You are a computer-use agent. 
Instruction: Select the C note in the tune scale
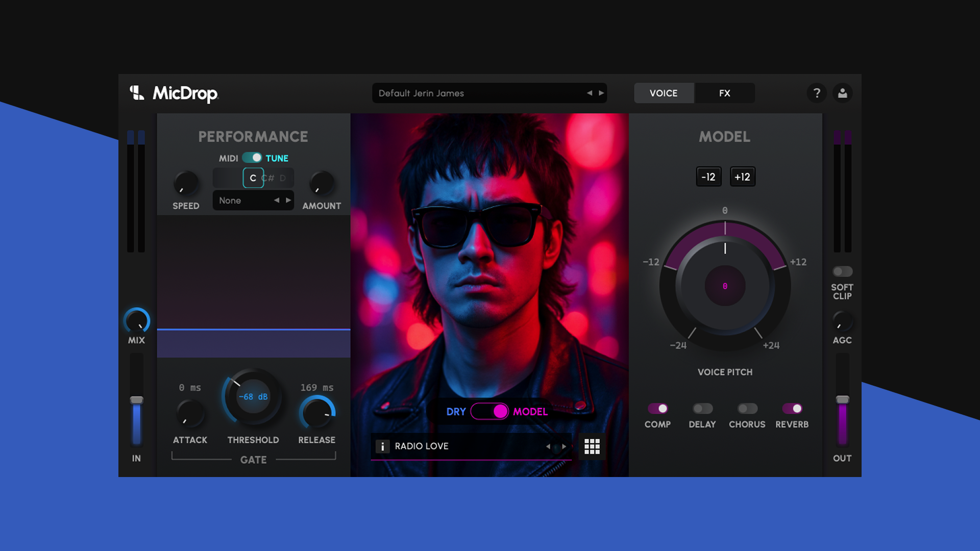[253, 178]
